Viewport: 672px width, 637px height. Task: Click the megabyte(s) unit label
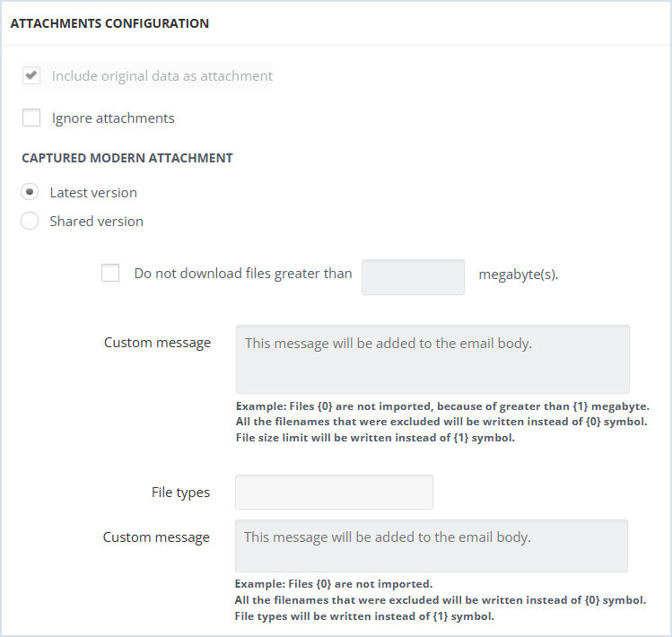519,275
